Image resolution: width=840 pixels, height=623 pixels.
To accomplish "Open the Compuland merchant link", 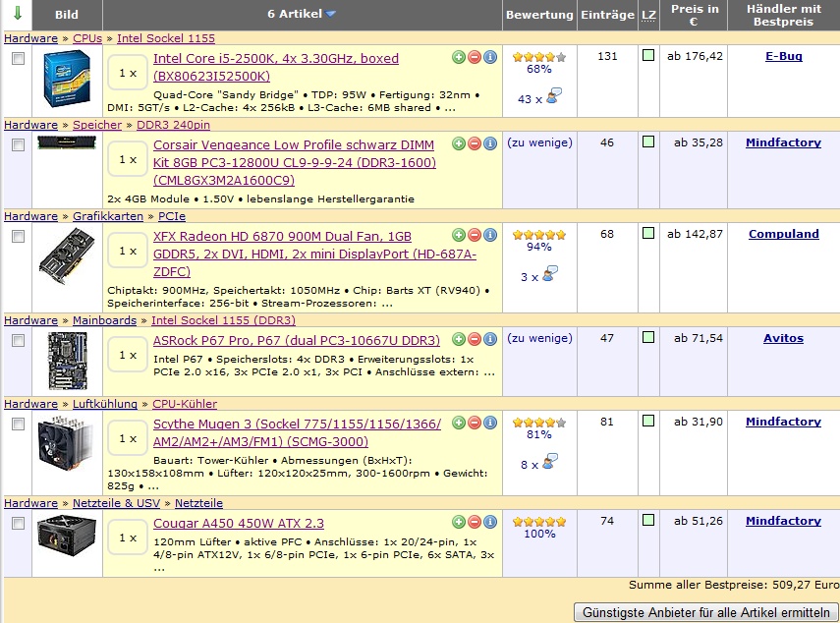I will [x=783, y=234].
